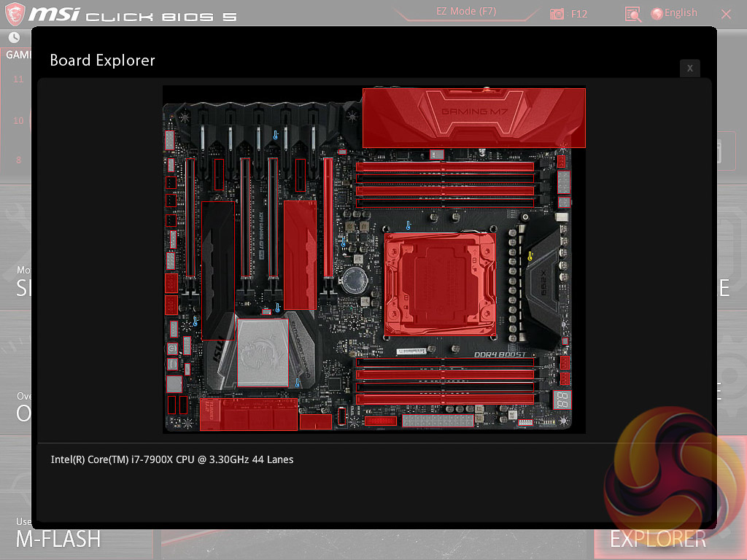Take a screenshot with the F12 camera icon

(x=557, y=14)
